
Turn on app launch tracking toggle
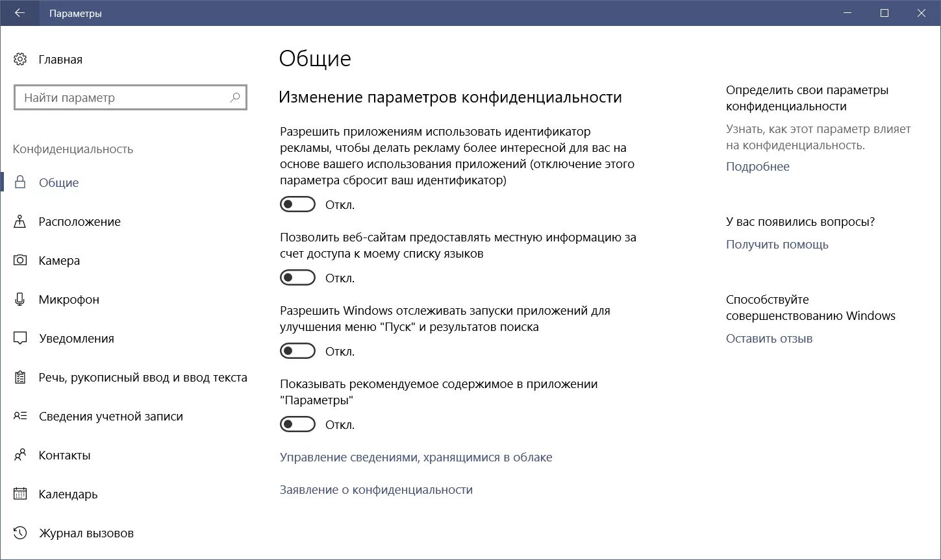[x=297, y=352]
